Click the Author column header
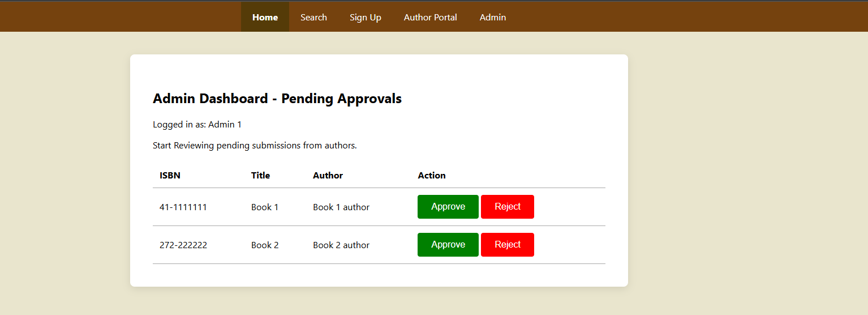868x315 pixels. (328, 176)
